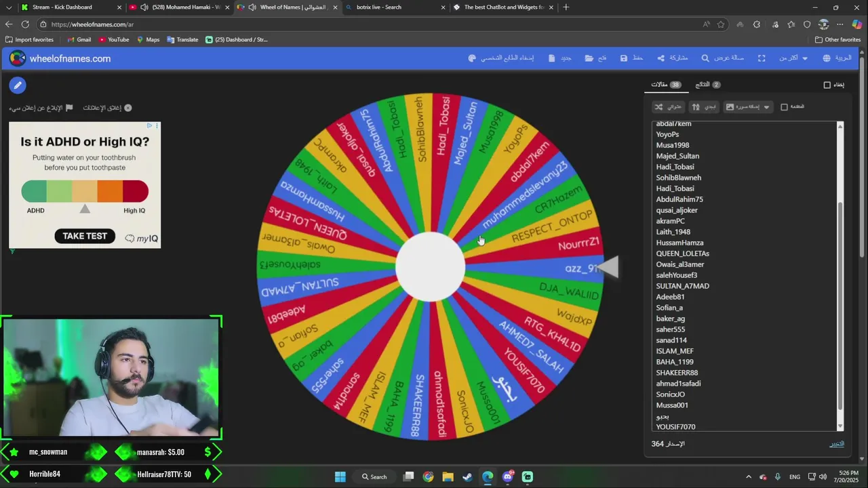Image resolution: width=868 pixels, height=488 pixels.
Task: Open the Translate bookmark
Action: coord(182,39)
